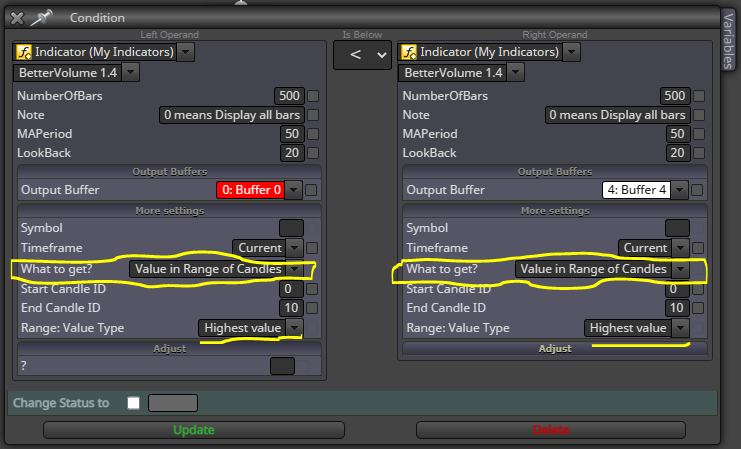Edit right MAPeriod value 50

click(678, 134)
